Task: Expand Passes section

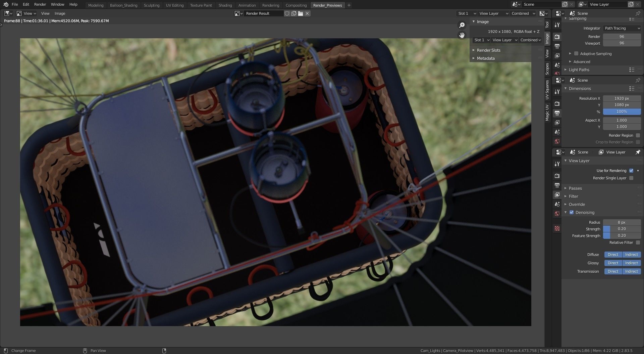Action: (x=575, y=188)
